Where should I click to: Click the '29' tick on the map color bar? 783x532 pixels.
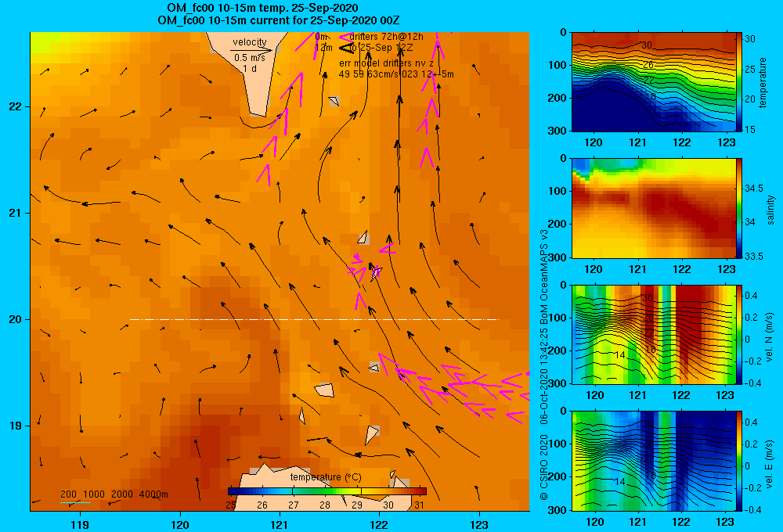[356, 505]
